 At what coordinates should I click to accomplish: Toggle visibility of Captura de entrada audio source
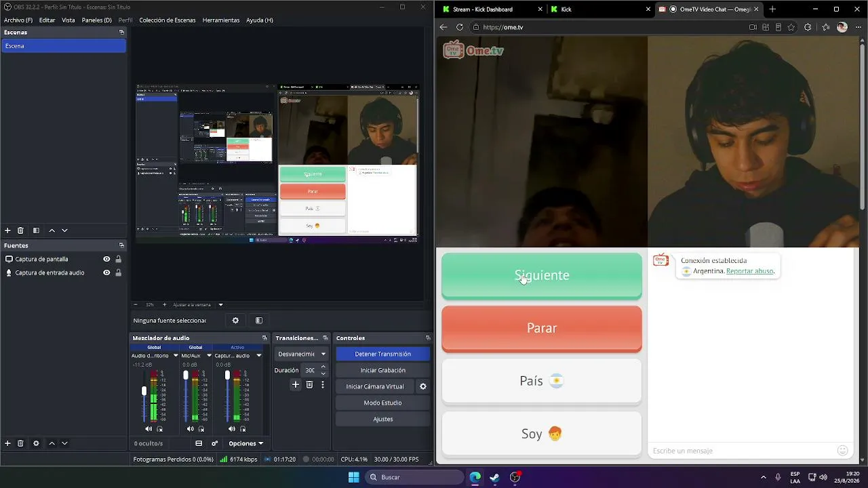point(106,272)
